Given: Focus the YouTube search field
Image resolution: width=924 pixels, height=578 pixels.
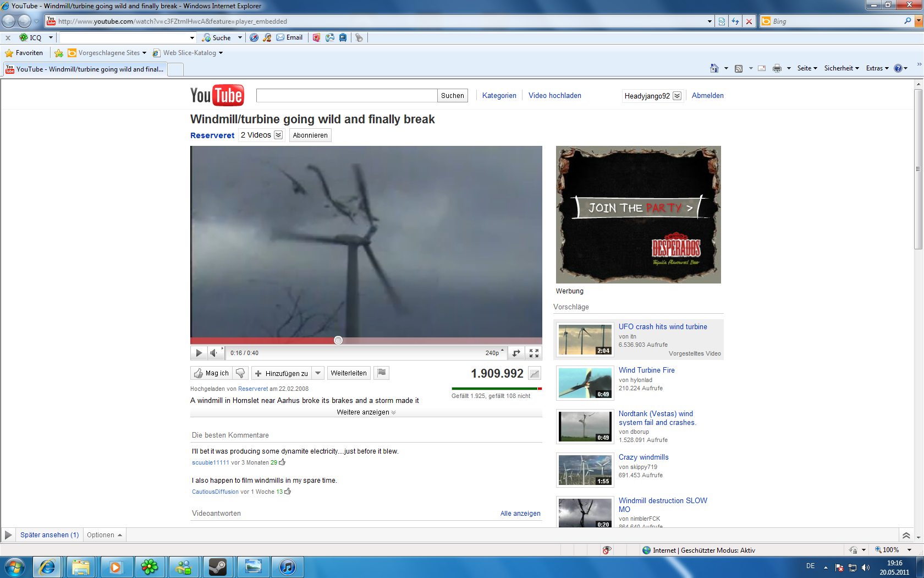Looking at the screenshot, I should tap(346, 96).
